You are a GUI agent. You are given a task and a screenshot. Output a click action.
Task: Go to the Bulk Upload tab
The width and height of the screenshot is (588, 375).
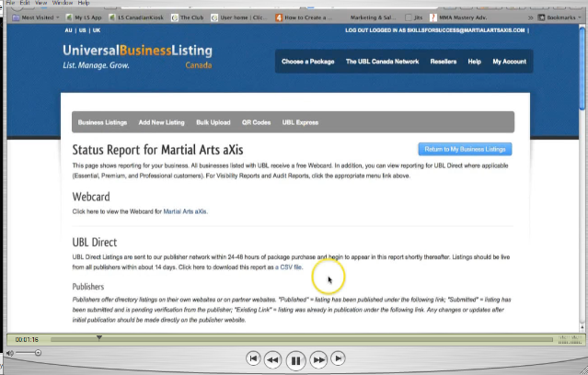(213, 122)
